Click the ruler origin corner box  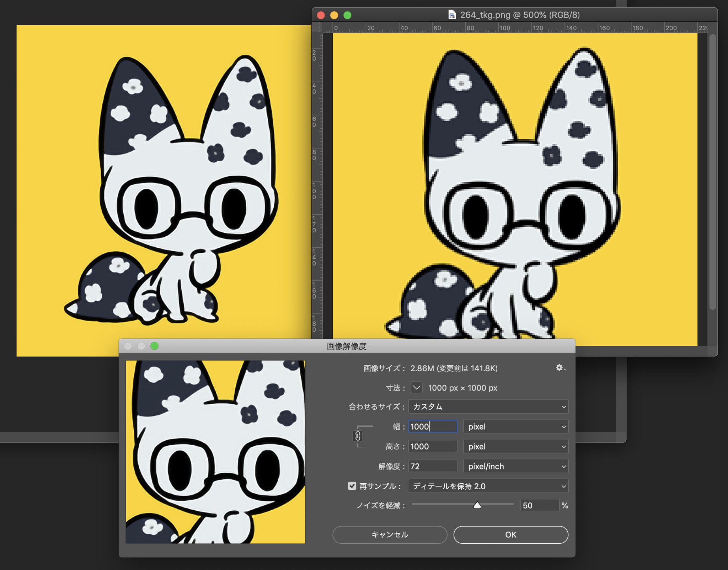(317, 28)
